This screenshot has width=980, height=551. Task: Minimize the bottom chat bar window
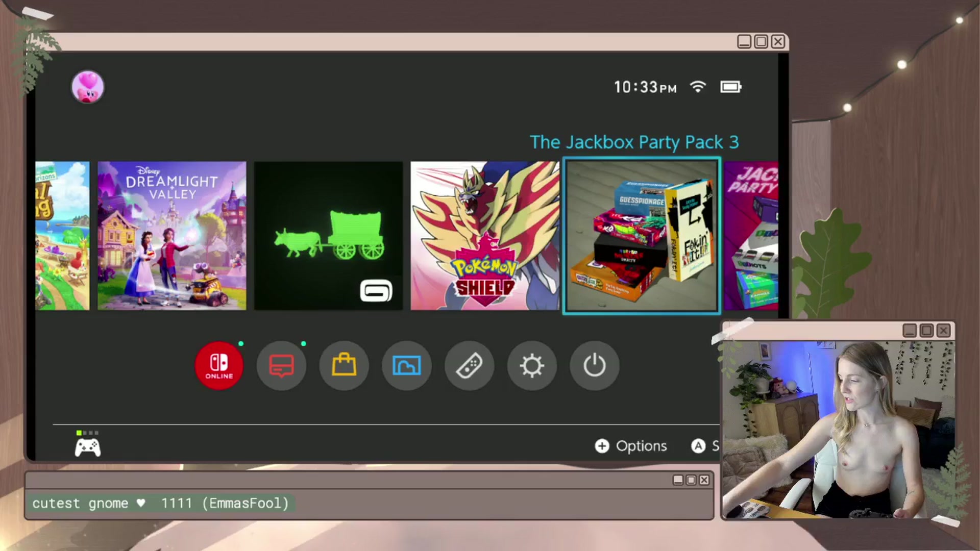click(x=678, y=480)
